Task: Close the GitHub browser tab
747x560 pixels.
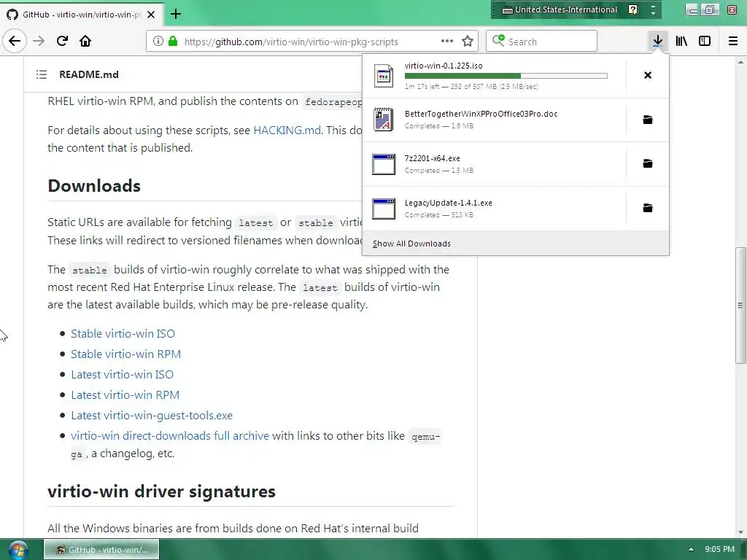Action: click(x=151, y=15)
